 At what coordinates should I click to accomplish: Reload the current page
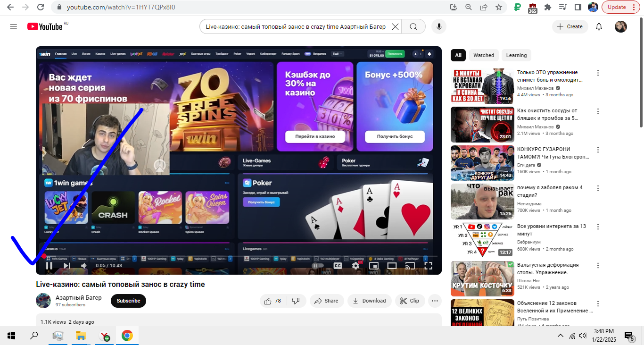[x=41, y=7]
